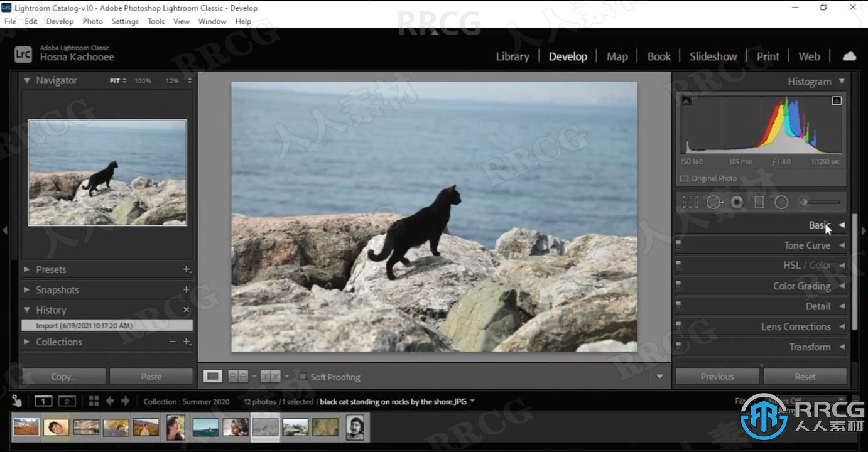
Task: Select the Spot Removal tool
Action: [714, 202]
